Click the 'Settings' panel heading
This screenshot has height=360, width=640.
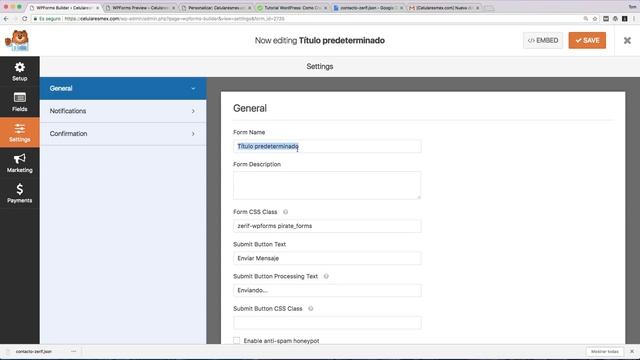320,67
